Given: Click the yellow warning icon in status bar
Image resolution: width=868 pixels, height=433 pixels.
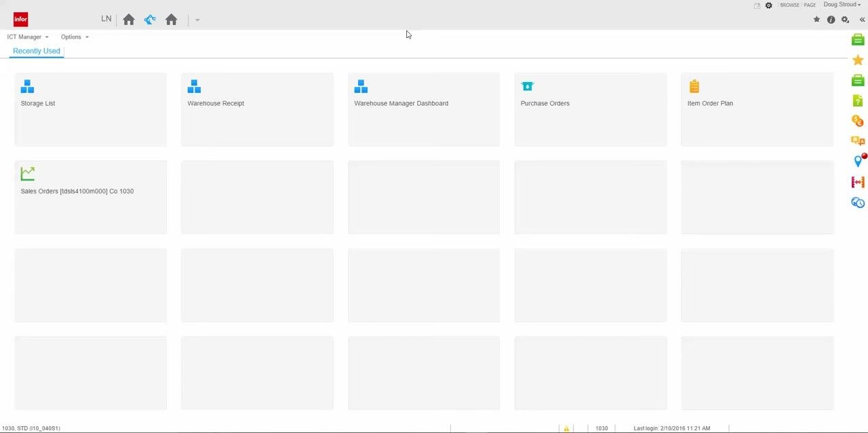Looking at the screenshot, I should pyautogui.click(x=566, y=428).
